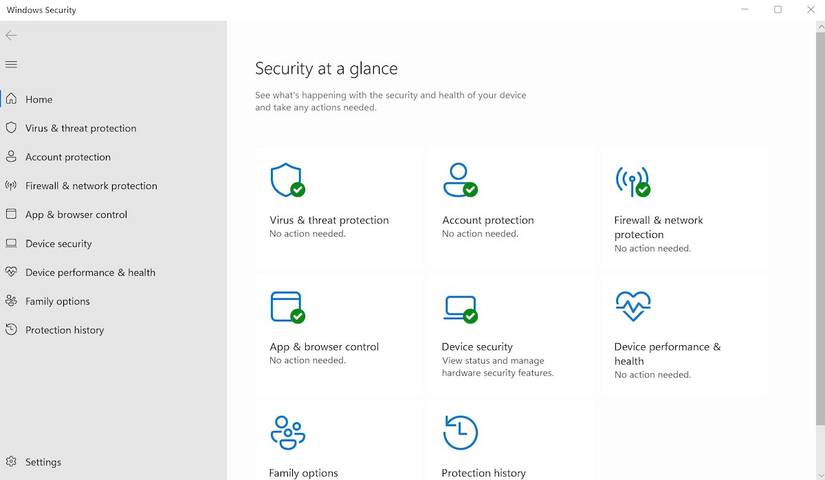
Task: Select Firewall & network protection sidebar item
Action: (91, 186)
